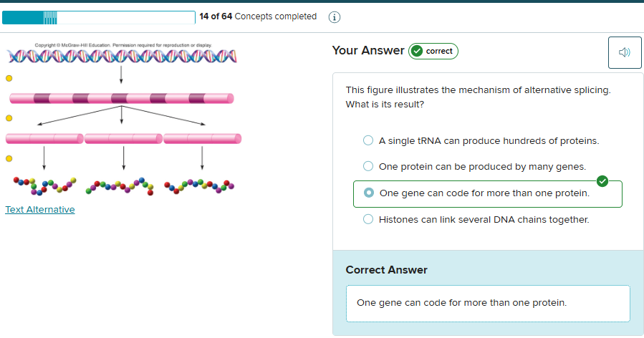Click the striped pink pre-mRNA bar
This screenshot has height=338, width=644.
(121, 97)
